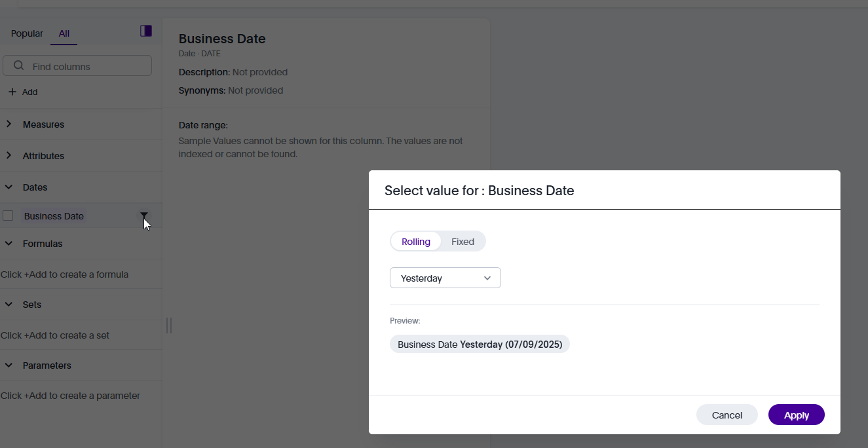Switch to the Fixed date option

(462, 241)
